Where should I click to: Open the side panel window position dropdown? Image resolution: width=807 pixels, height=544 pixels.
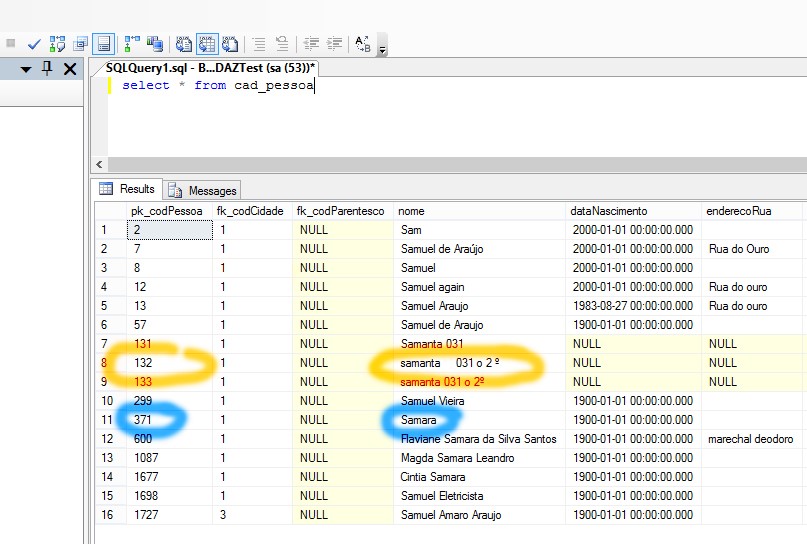(26, 69)
